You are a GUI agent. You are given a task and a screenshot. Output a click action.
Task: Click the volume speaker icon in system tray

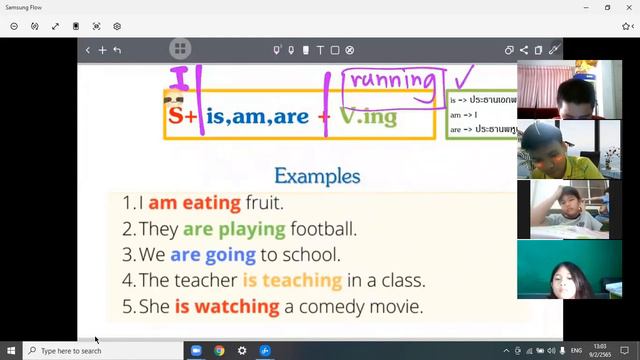tap(551, 351)
